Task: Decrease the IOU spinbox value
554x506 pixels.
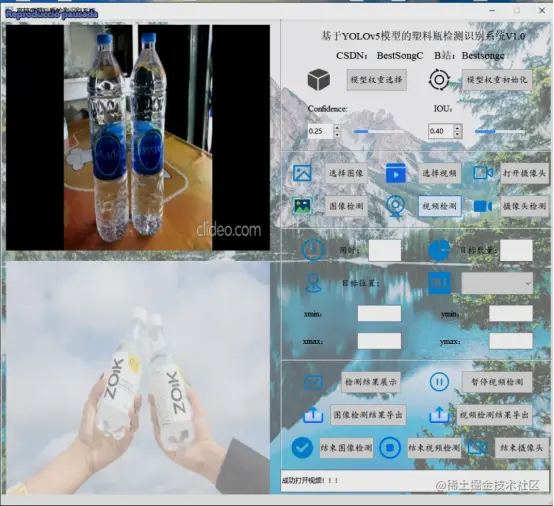Action: coord(458,134)
